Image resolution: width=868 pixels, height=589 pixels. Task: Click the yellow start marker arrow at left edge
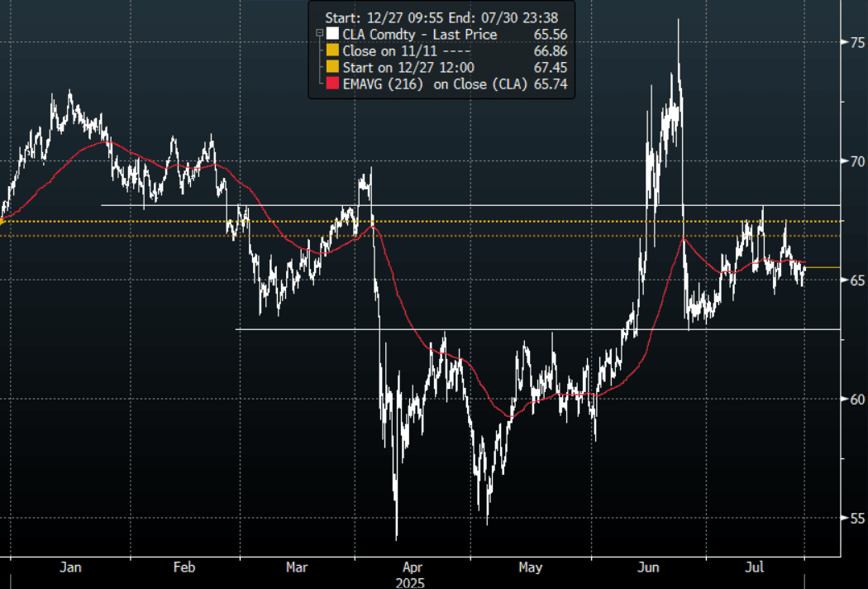[2, 222]
